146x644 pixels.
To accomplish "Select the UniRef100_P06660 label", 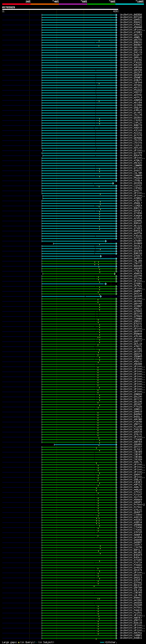I will (131, 565).
